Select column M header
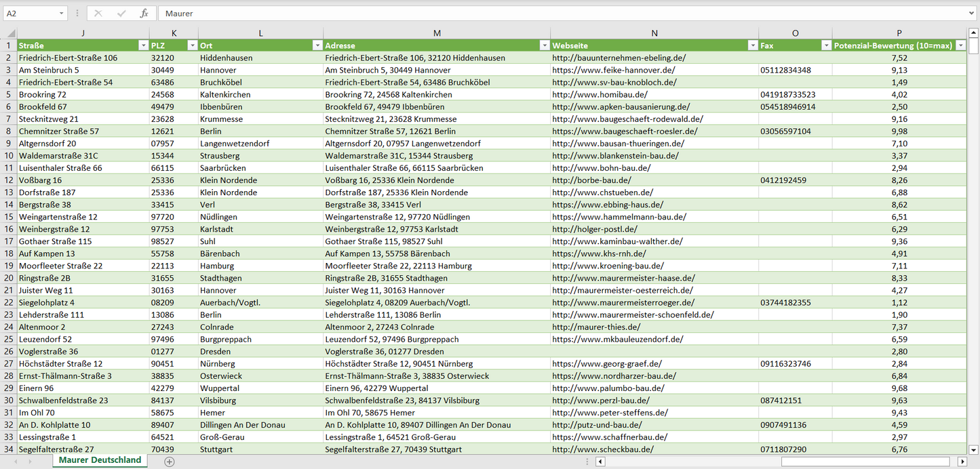980x469 pixels. pyautogui.click(x=437, y=33)
